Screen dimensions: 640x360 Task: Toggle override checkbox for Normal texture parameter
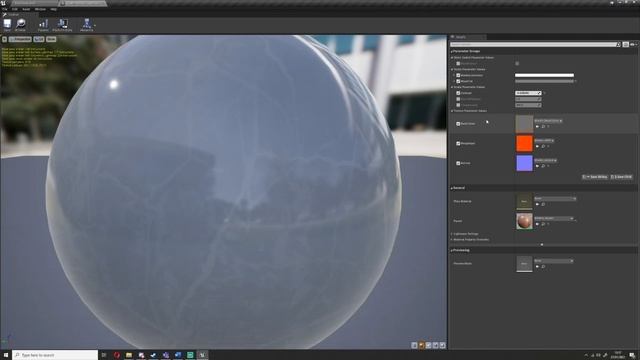click(x=458, y=163)
